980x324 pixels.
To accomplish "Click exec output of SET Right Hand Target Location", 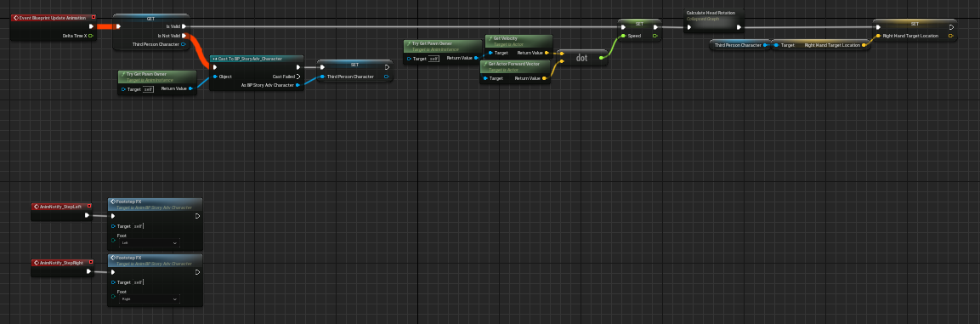I will [x=950, y=27].
